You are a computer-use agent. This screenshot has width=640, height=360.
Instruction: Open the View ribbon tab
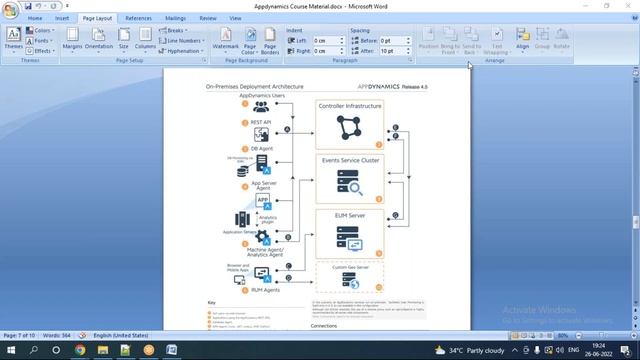[x=235, y=18]
